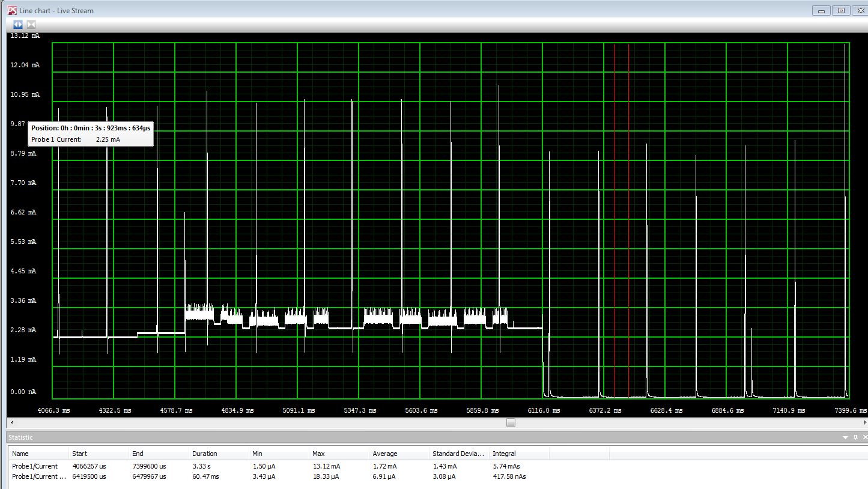
Task: Click the tooltip 'Probe 1 Current: 2.25 mA' text
Action: coord(76,139)
